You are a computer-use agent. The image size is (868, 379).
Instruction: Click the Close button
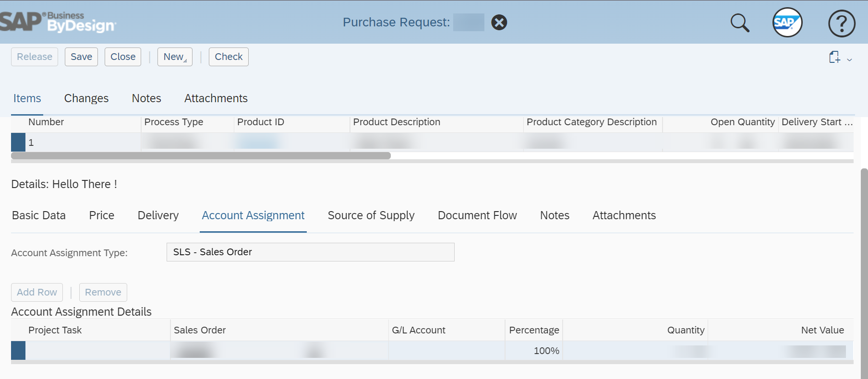pyautogui.click(x=123, y=57)
